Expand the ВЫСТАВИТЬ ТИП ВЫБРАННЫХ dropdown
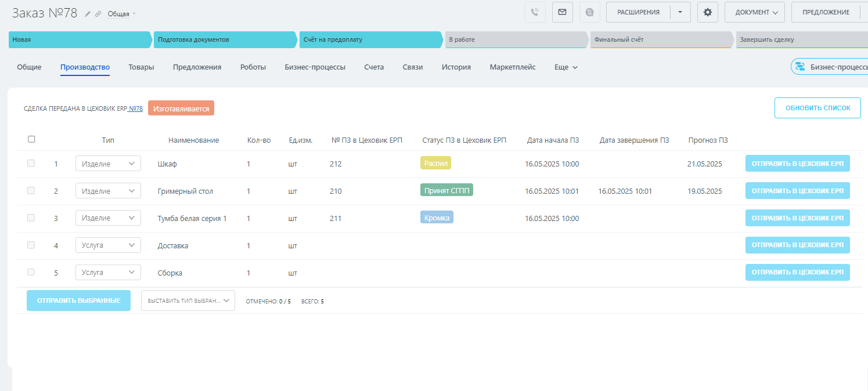Image resolution: width=868 pixels, height=391 pixels. pos(188,301)
